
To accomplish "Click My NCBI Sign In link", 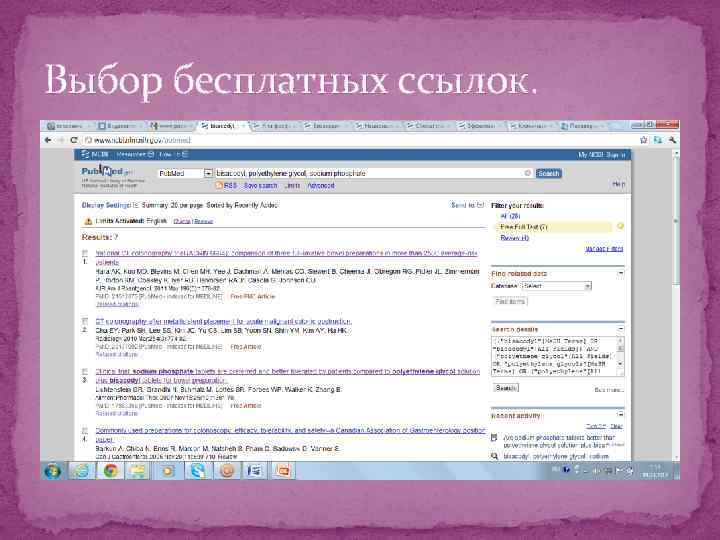I will tap(602, 155).
